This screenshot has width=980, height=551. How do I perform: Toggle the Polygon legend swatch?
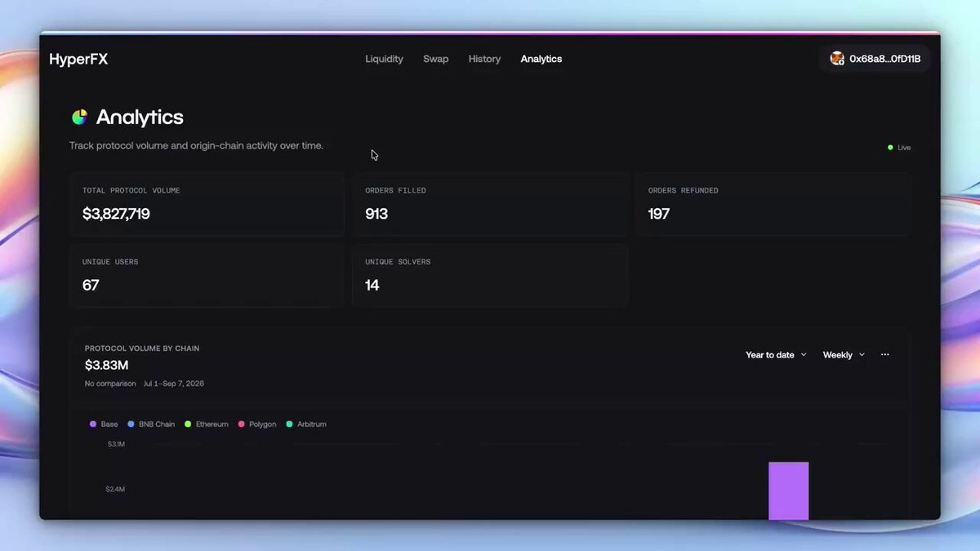click(x=242, y=424)
